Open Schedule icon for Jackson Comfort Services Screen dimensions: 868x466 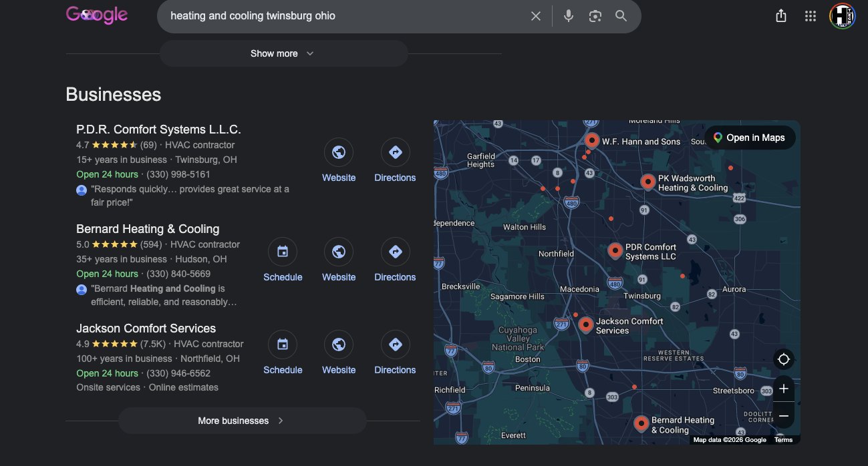[283, 345]
